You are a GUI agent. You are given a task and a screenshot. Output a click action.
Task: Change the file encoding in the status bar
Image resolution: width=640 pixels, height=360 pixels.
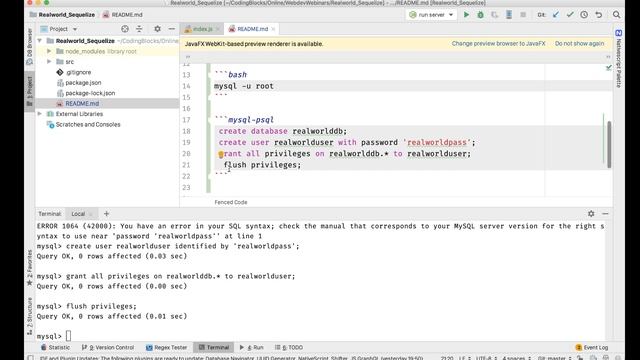point(486,358)
